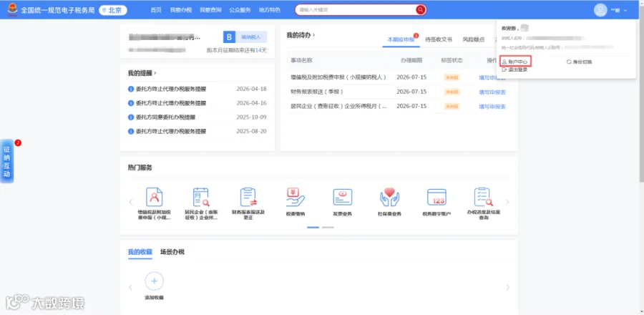Open 账户中心 in user menu
This screenshot has height=315, width=644.
[x=516, y=62]
